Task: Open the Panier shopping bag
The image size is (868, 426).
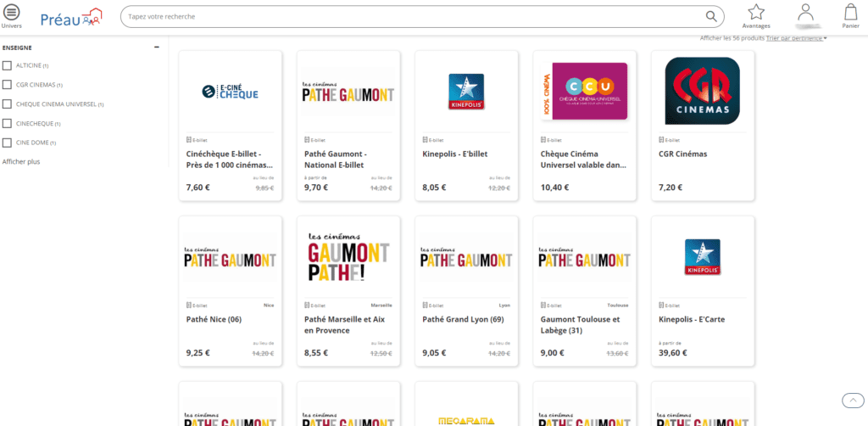Action: (x=850, y=12)
